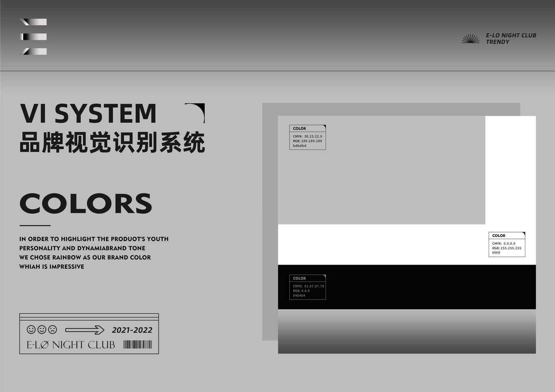Click the sunburst icon beside E-LO NIGHT CLUB
The width and height of the screenshot is (555, 392).
tap(470, 39)
